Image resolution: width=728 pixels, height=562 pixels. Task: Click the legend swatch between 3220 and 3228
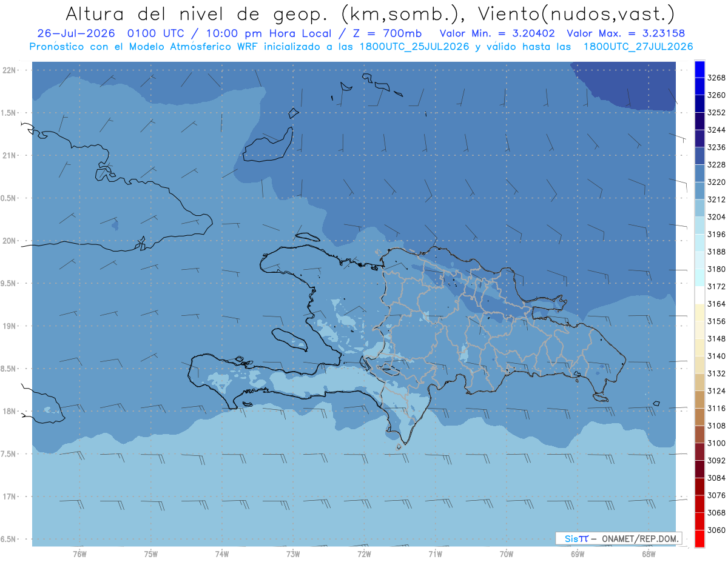click(x=699, y=173)
